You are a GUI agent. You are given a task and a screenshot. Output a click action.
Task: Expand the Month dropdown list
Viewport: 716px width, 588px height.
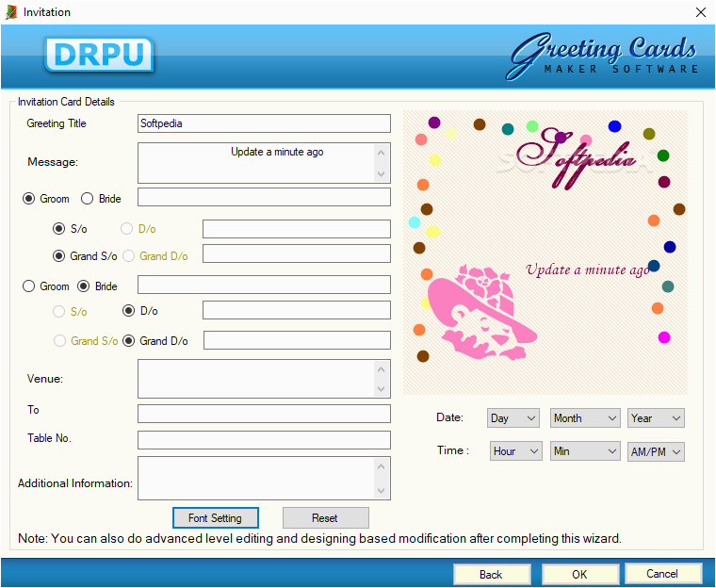click(585, 418)
